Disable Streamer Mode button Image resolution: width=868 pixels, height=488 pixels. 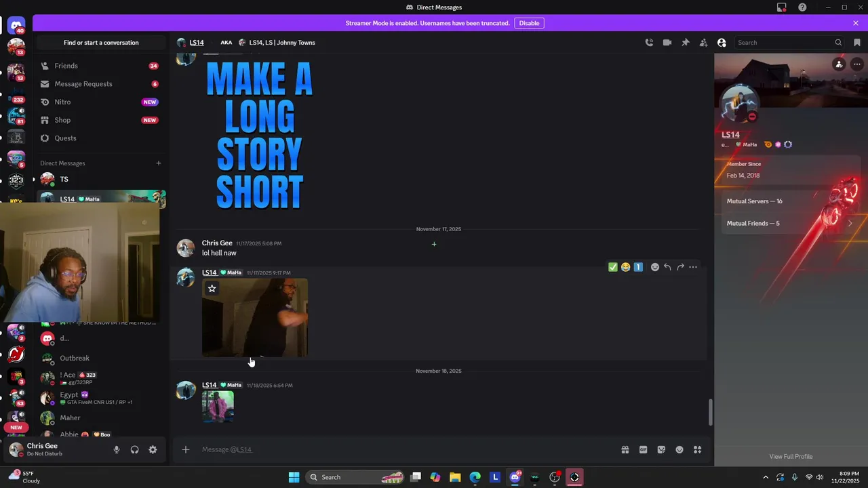529,23
